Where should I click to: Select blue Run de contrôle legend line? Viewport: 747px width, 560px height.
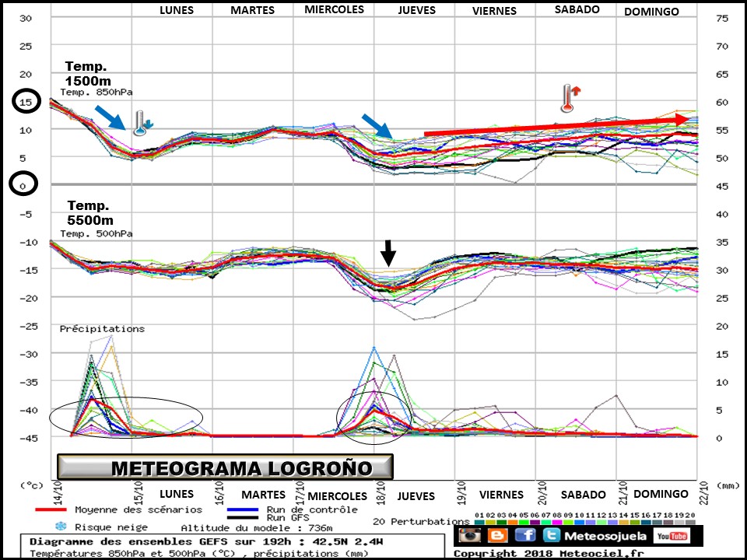pos(243,509)
